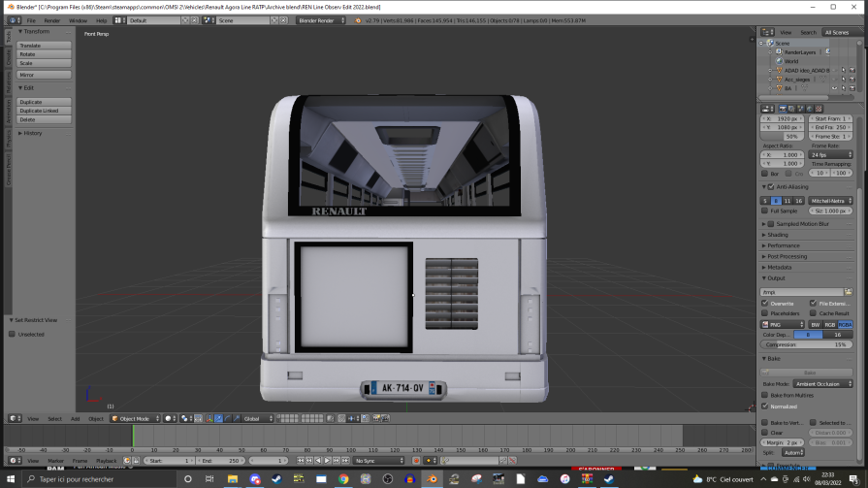Screen dimensions: 868x488
Task: Open the Render menu in top bar
Action: [x=51, y=20]
